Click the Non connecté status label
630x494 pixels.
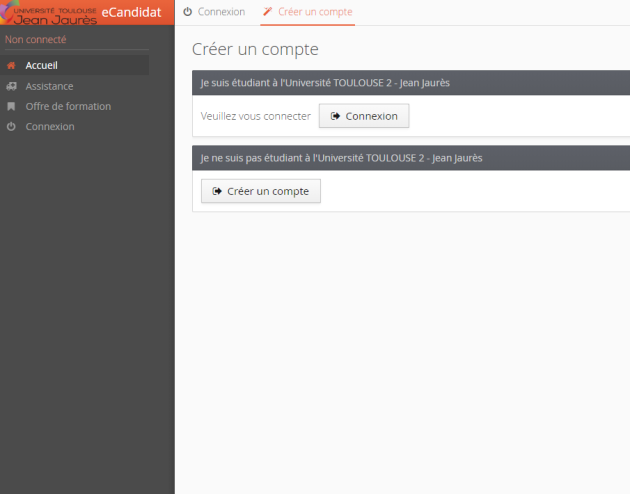[x=35, y=40]
